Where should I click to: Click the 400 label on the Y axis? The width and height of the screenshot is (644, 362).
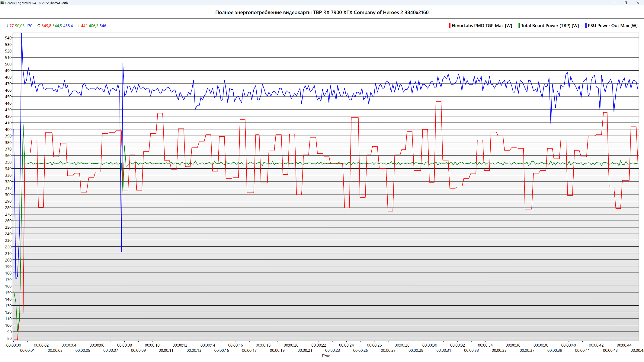point(8,129)
